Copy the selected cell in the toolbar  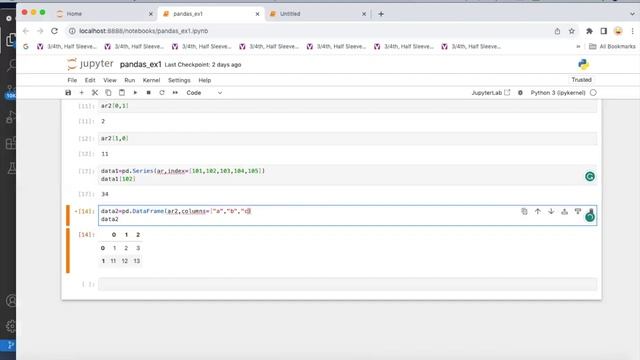pos(108,93)
